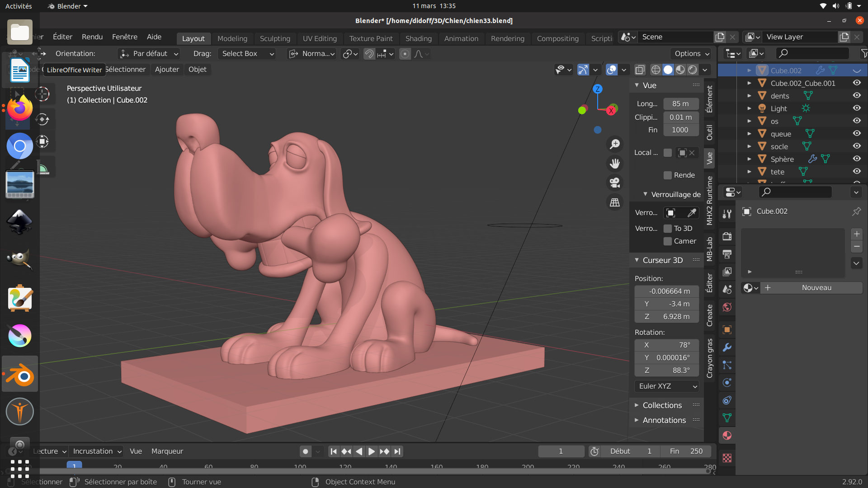Click frame 100 on the timeline
This screenshot has height=488, width=868.
pyautogui.click(x=300, y=467)
